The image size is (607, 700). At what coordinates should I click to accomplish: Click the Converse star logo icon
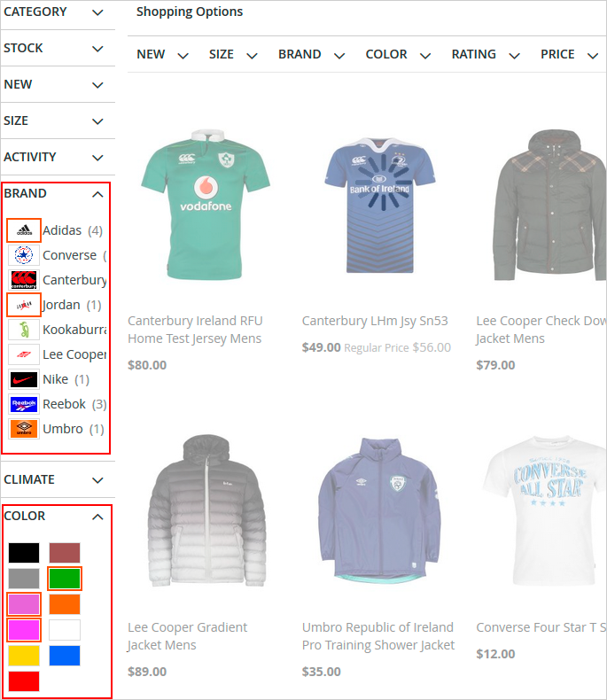pyautogui.click(x=24, y=255)
